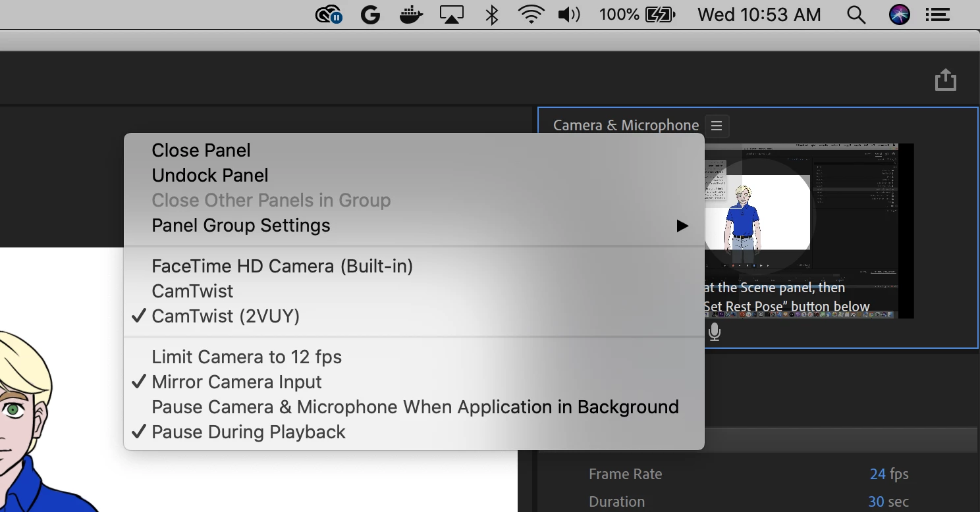
Task: Choose Close Panel from the menu
Action: (x=414, y=150)
